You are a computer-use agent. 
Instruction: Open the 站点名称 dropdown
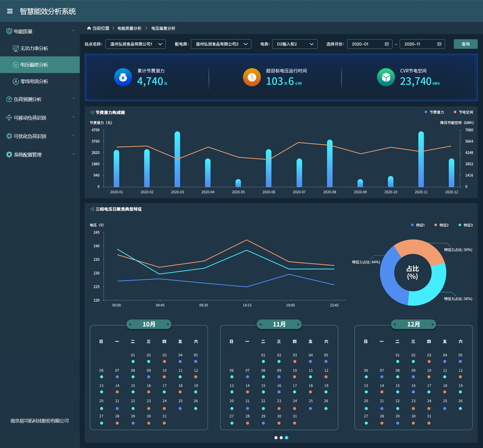135,44
